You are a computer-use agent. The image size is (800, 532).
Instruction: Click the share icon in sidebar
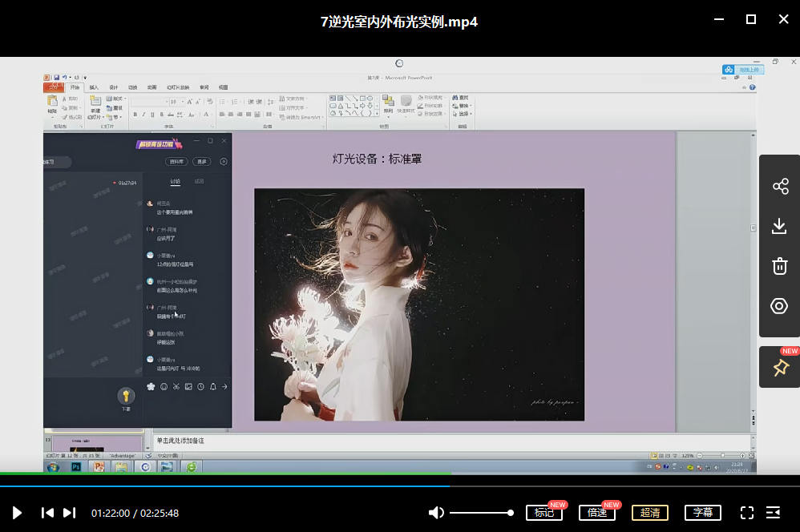coord(780,187)
